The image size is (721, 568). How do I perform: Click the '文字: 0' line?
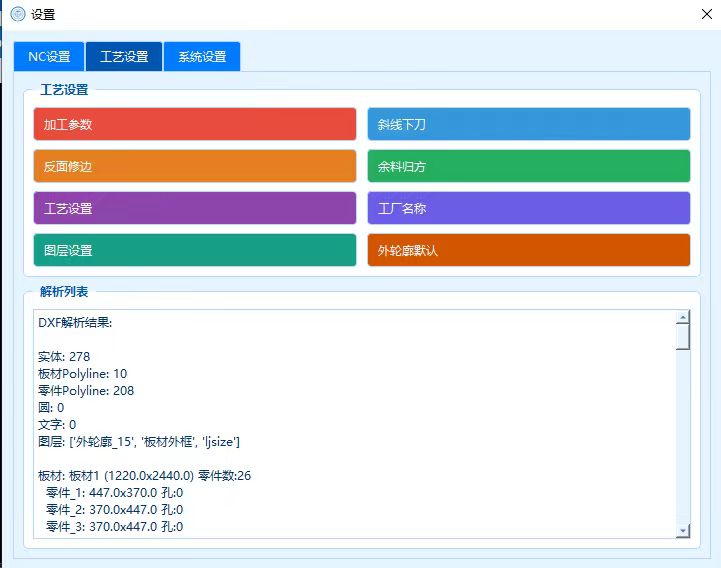(57, 425)
